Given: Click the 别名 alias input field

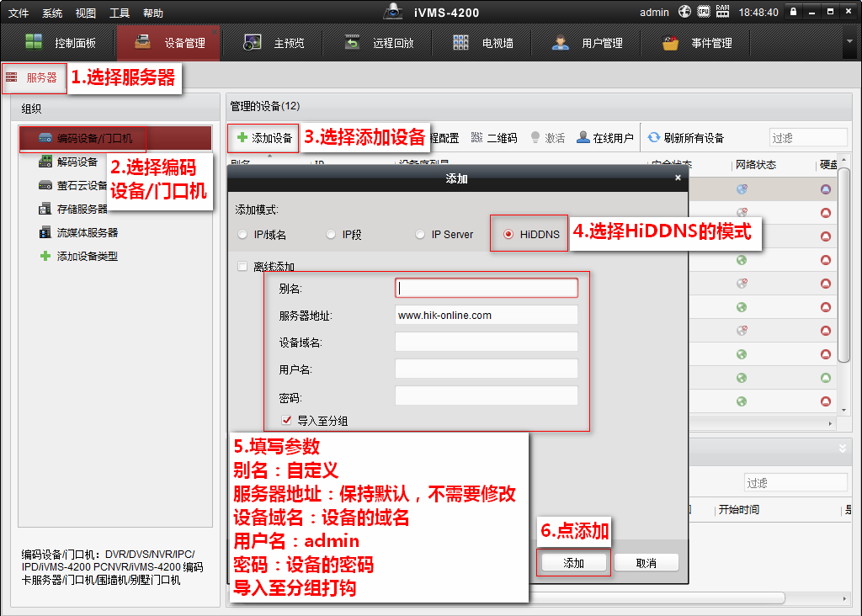Looking at the screenshot, I should [486, 288].
